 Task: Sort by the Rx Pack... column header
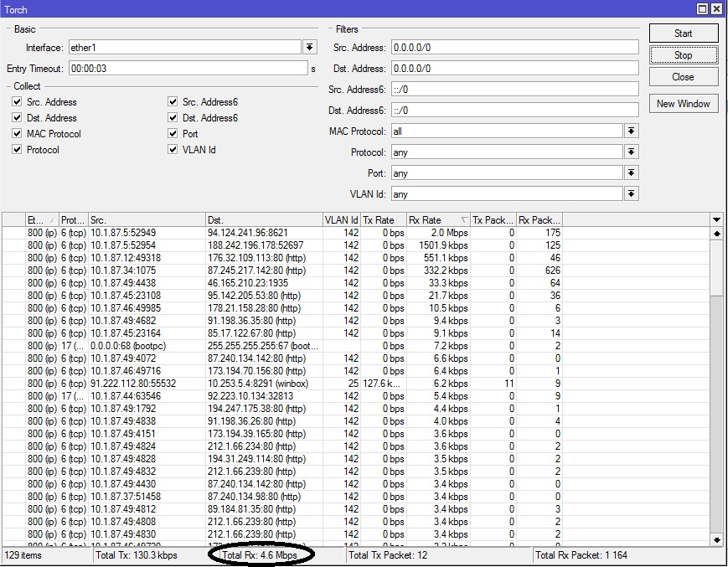pyautogui.click(x=540, y=220)
